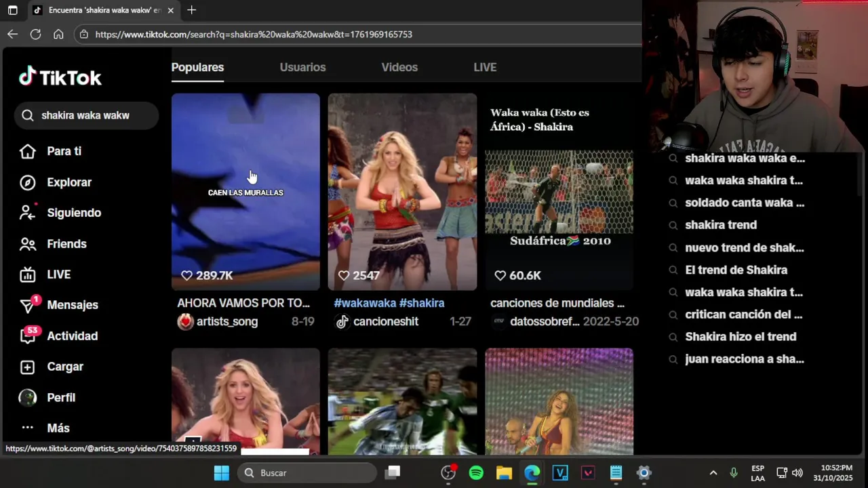Screen dimensions: 868x488
Task: Switch to Videos tab
Action: pyautogui.click(x=399, y=67)
